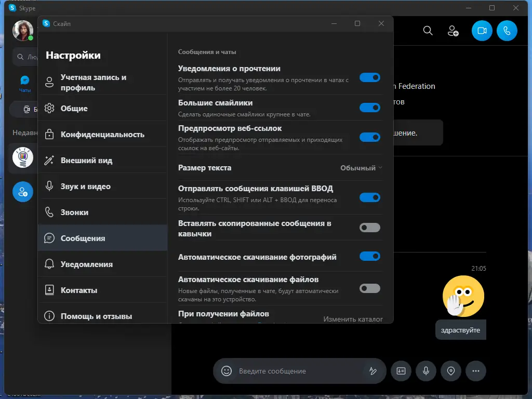
Task: Disable Уведомления о прочтении toggle
Action: (369, 77)
